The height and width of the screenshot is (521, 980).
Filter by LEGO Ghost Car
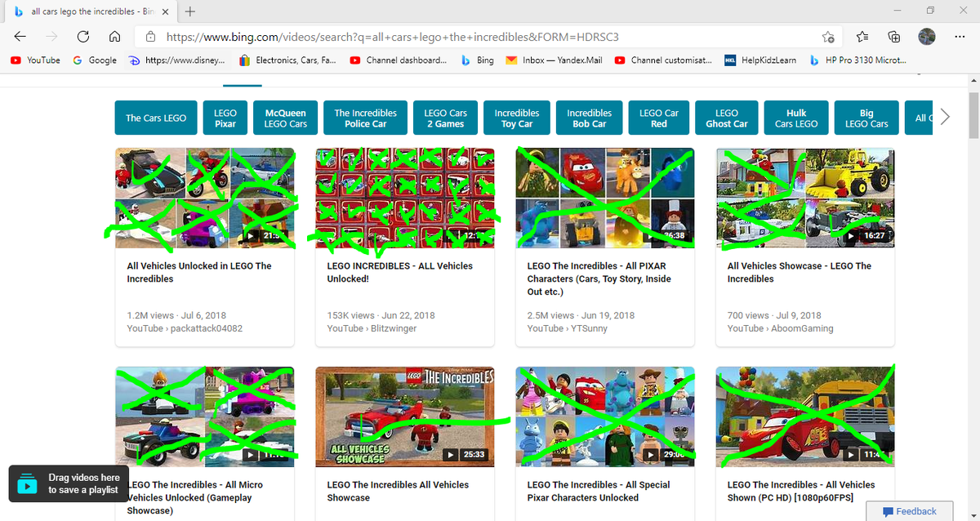[x=727, y=118]
